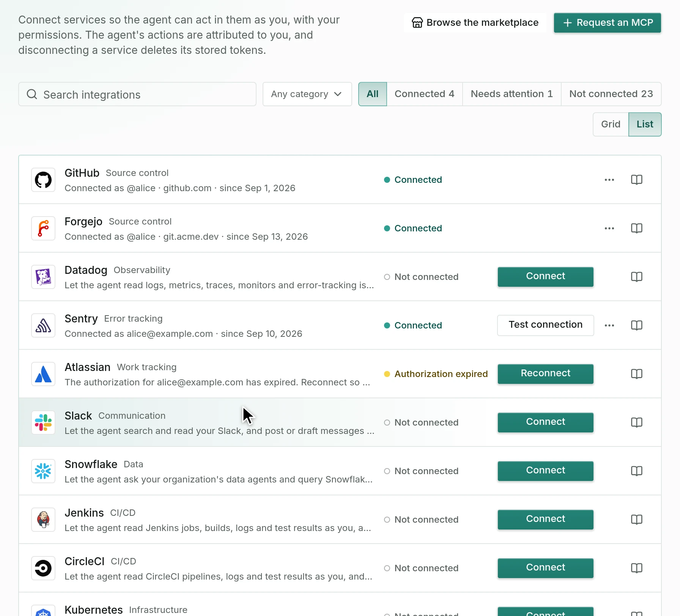The height and width of the screenshot is (616, 680).
Task: Open docs book icon for Slack
Action: coord(636,423)
